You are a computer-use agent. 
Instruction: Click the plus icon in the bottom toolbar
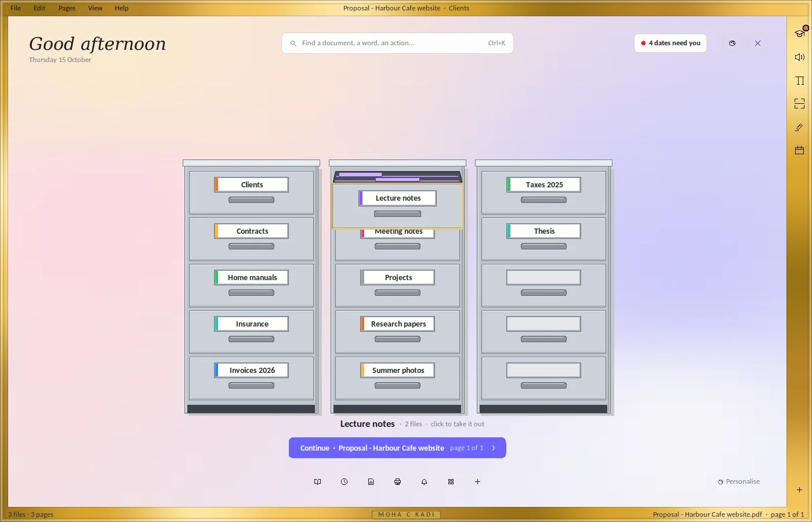(x=477, y=482)
